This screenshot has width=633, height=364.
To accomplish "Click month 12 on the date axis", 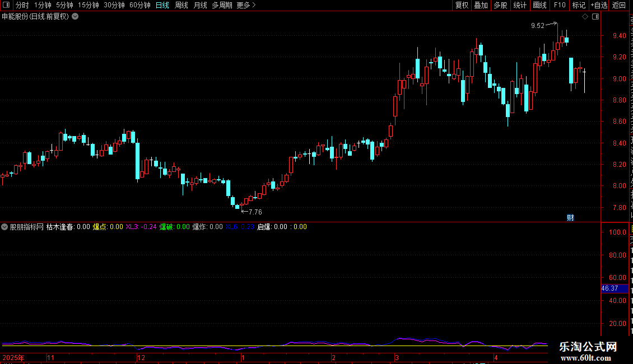I will (141, 357).
